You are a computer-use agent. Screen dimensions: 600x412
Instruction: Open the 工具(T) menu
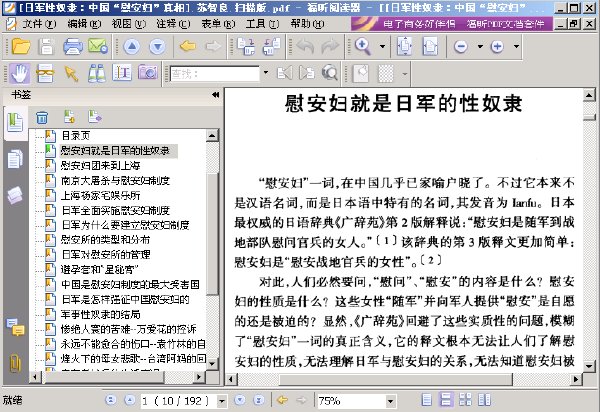click(x=262, y=24)
